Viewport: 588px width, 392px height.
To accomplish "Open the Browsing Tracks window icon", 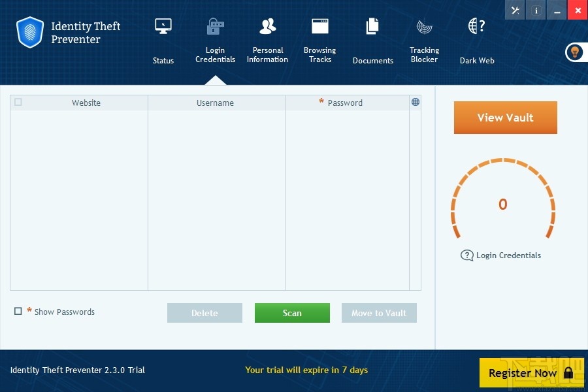I will (x=320, y=26).
